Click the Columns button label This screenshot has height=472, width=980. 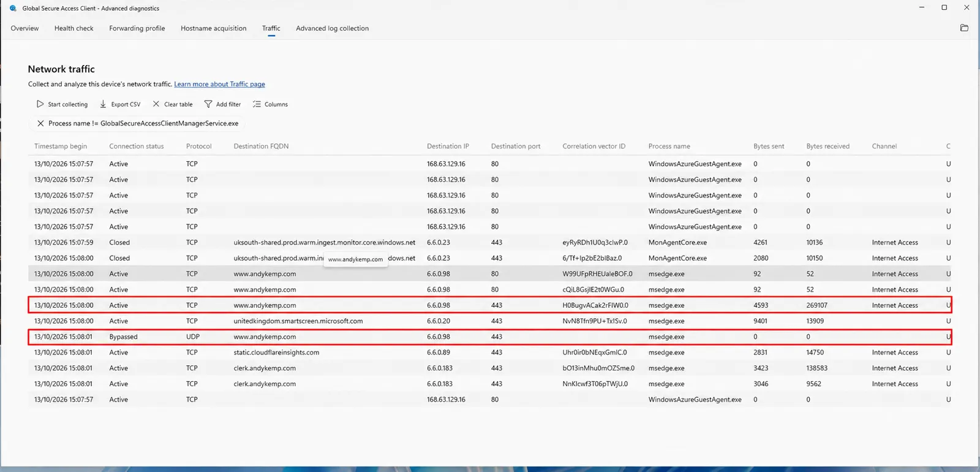click(x=276, y=104)
